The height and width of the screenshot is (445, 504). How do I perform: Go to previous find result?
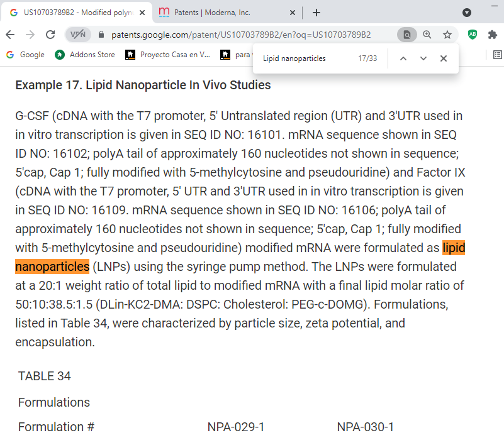point(403,58)
